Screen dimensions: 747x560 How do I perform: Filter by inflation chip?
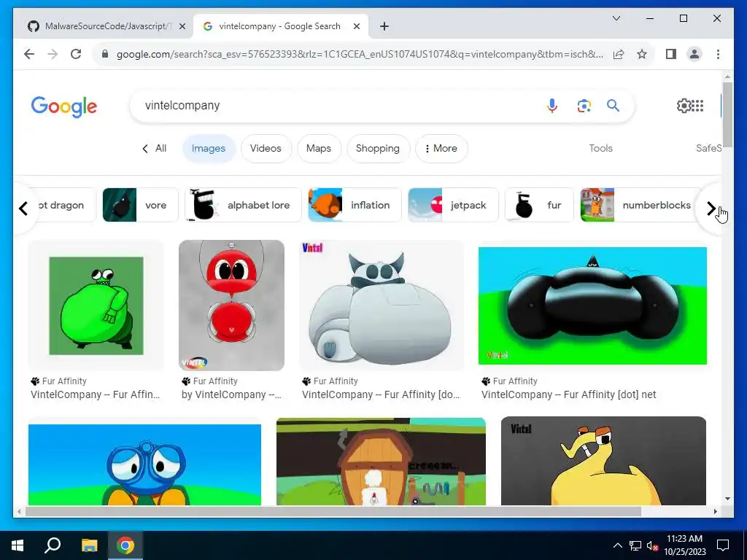(355, 205)
